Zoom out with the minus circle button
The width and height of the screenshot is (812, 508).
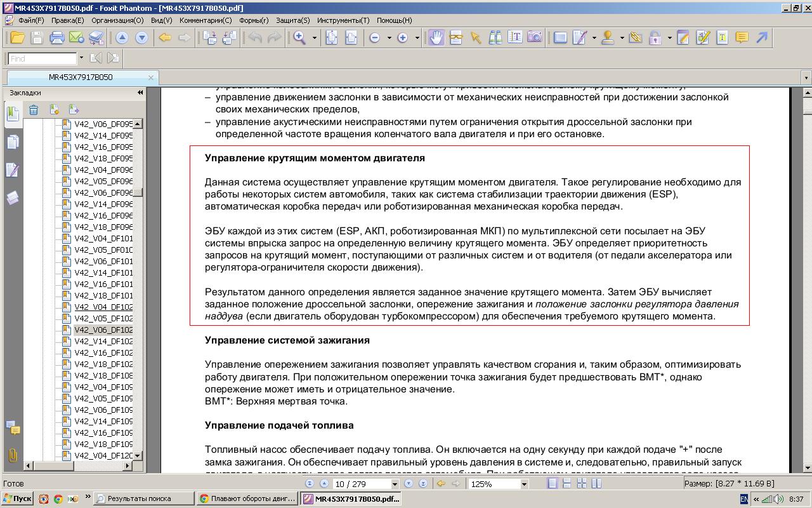(x=375, y=38)
